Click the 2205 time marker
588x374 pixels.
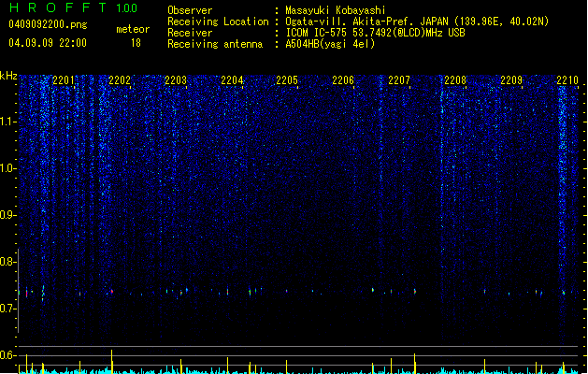tap(287, 80)
